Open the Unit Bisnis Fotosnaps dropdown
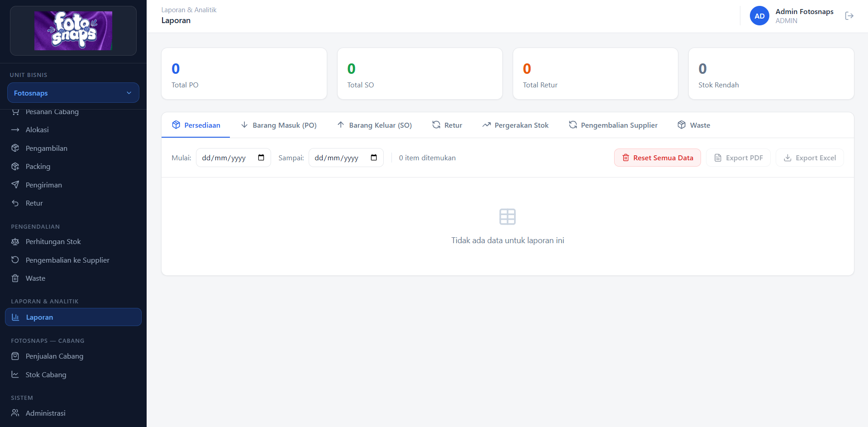The image size is (868, 427). [x=73, y=93]
